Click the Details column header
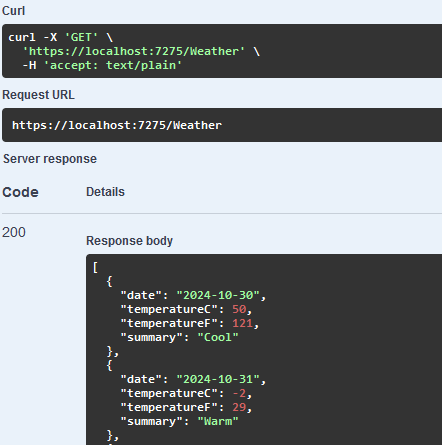The image size is (442, 445). pyautogui.click(x=105, y=192)
